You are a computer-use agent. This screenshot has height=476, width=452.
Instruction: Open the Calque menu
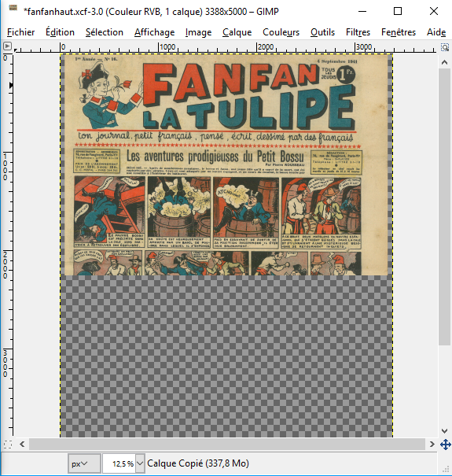click(237, 32)
